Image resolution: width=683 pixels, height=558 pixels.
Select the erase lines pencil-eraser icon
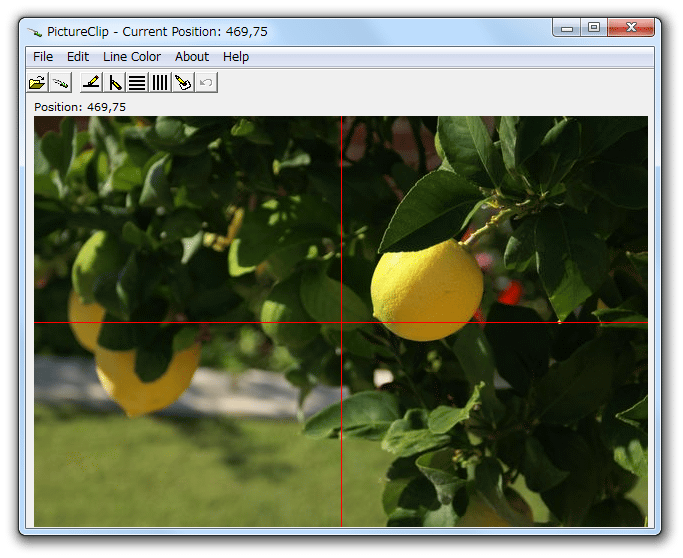[183, 82]
